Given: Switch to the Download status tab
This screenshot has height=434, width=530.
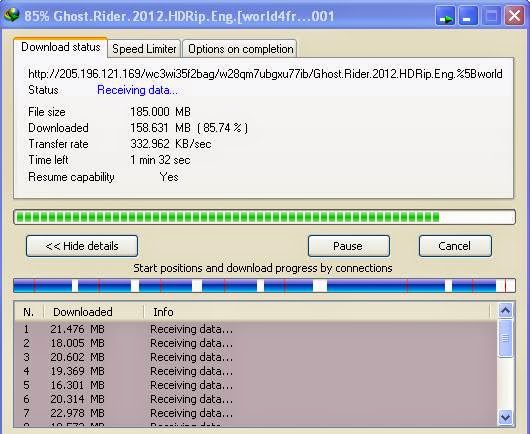Looking at the screenshot, I should (x=61, y=47).
